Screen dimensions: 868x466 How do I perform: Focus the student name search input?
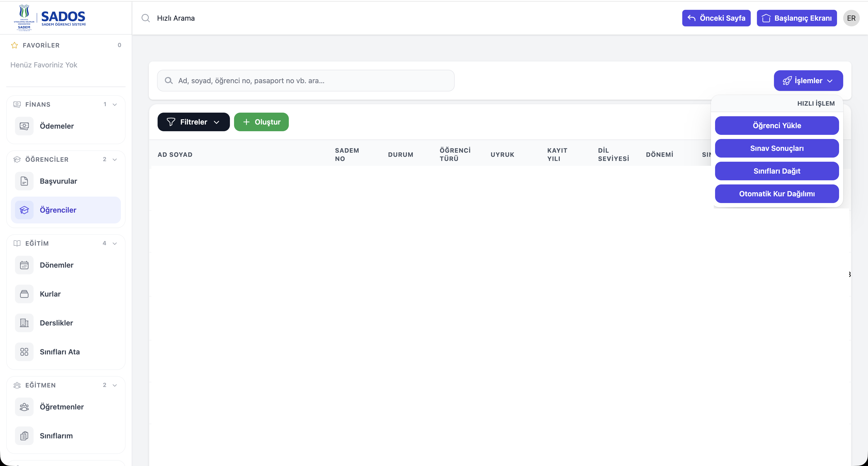tap(306, 81)
